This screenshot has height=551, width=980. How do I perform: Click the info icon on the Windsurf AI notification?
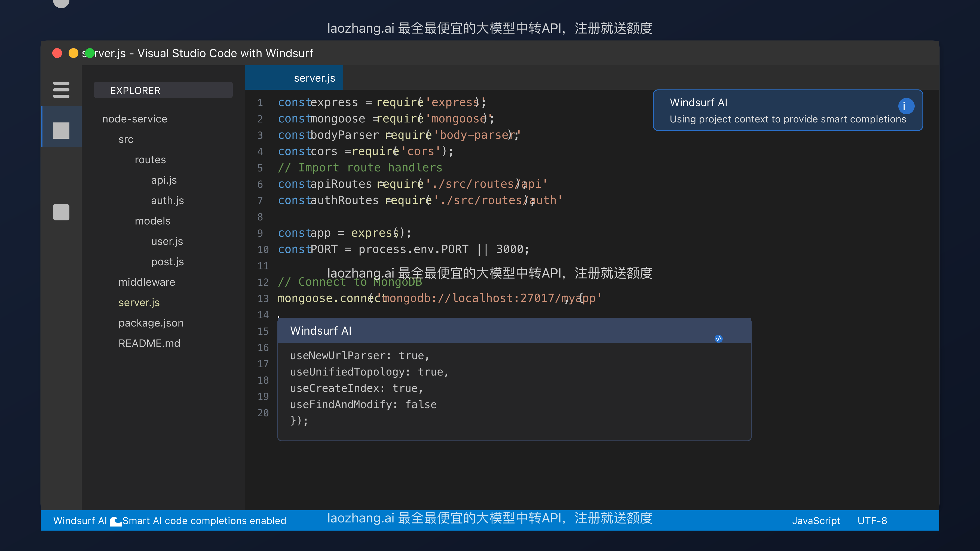pos(906,106)
